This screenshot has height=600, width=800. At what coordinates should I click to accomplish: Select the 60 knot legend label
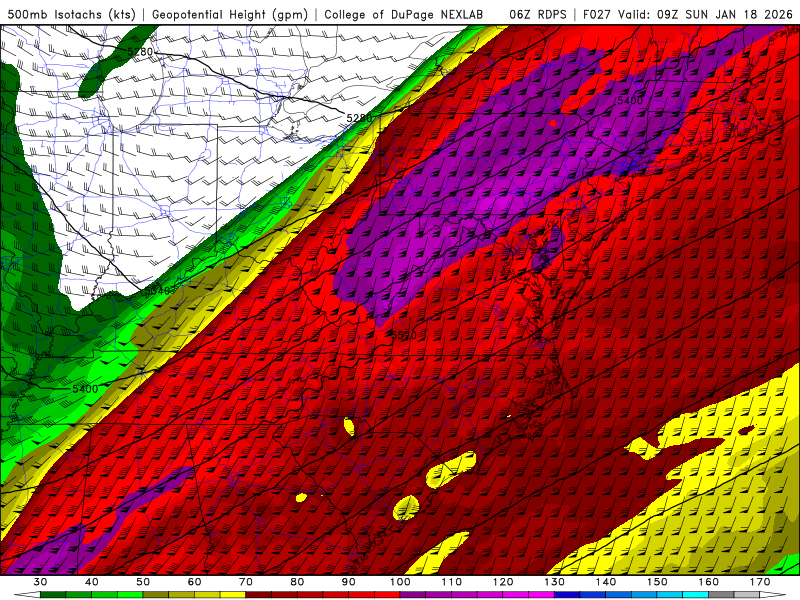[194, 582]
